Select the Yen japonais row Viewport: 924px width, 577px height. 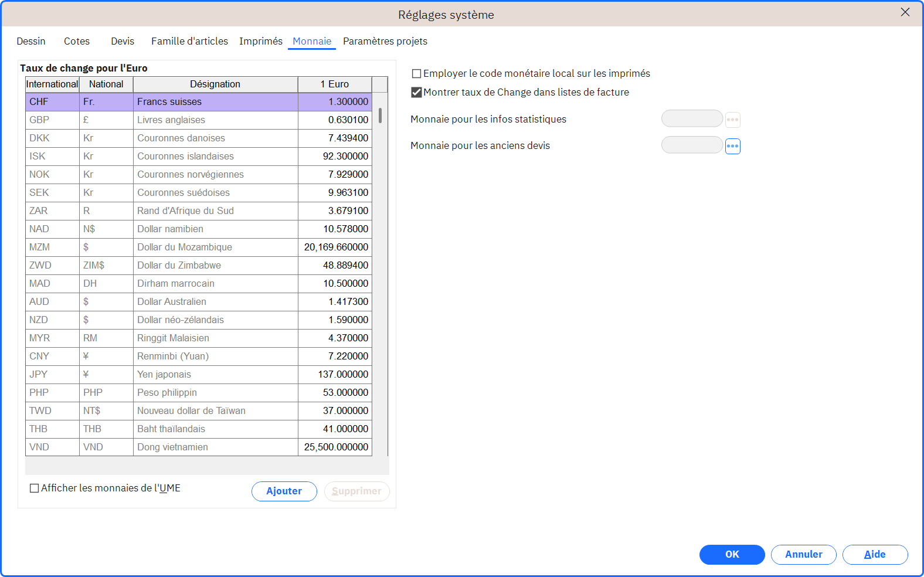pos(199,375)
